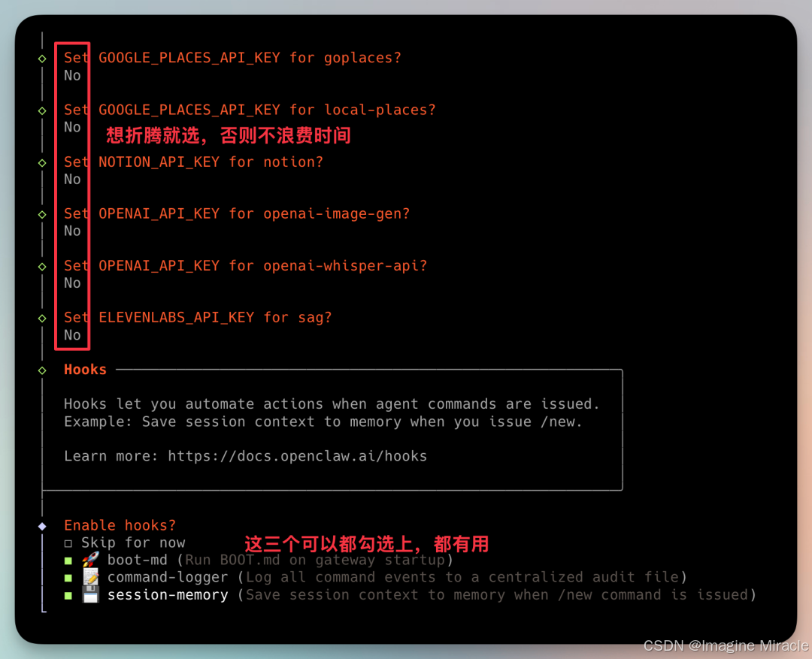Image resolution: width=812 pixels, height=659 pixels.
Task: Open the docs.openclaw.ai/hooks link
Action: pos(297,456)
